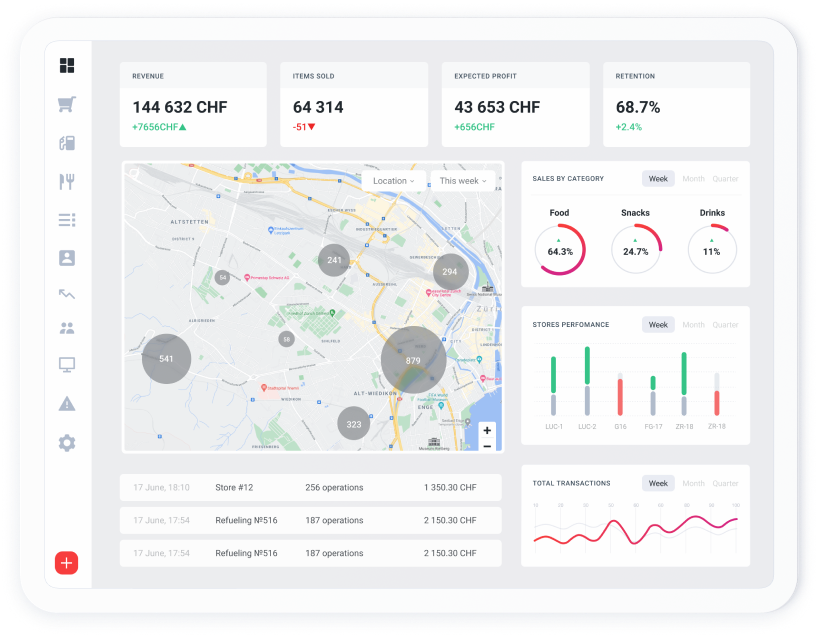The width and height of the screenshot is (819, 637).
Task: Open the Location dropdown on map
Action: [x=393, y=181]
